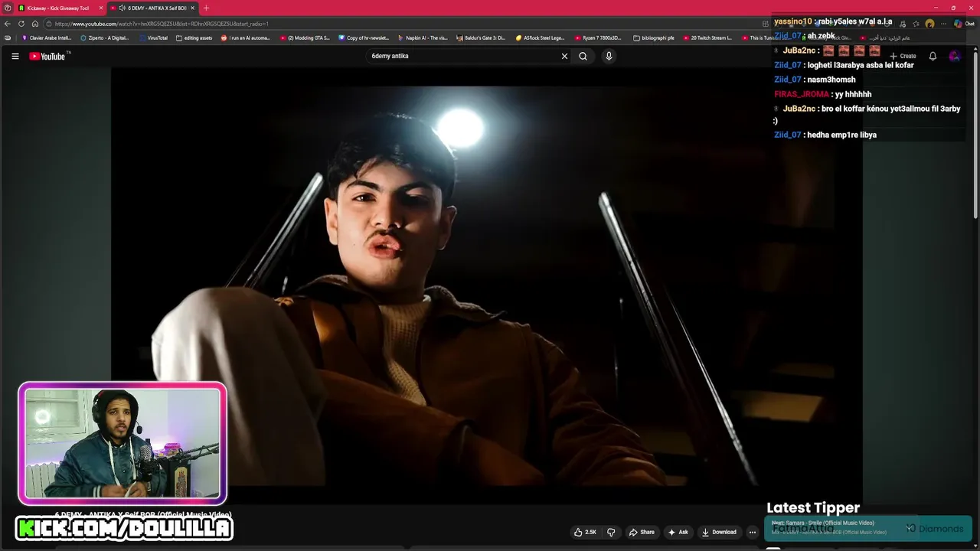
Task: Open YouTube notifications bell
Action: pos(933,56)
